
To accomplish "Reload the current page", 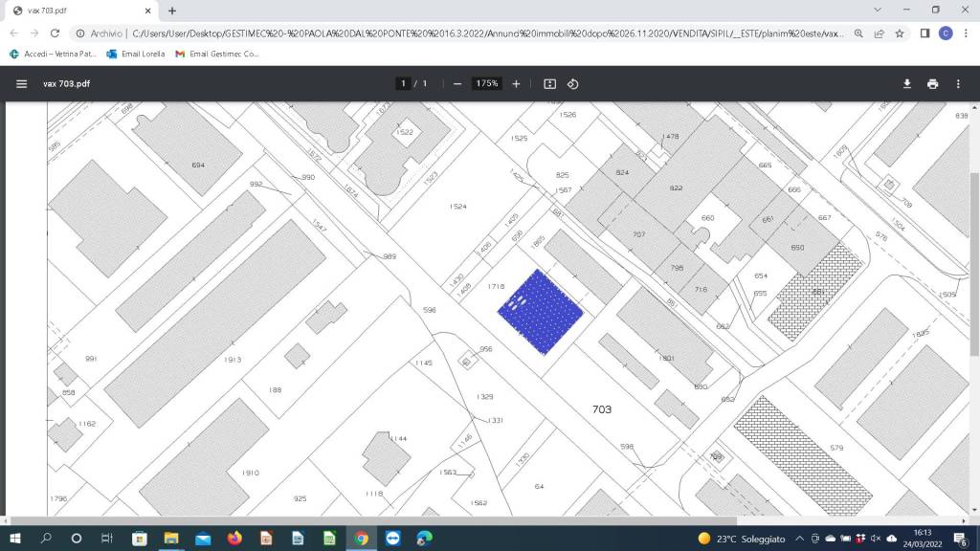I will coord(56,33).
